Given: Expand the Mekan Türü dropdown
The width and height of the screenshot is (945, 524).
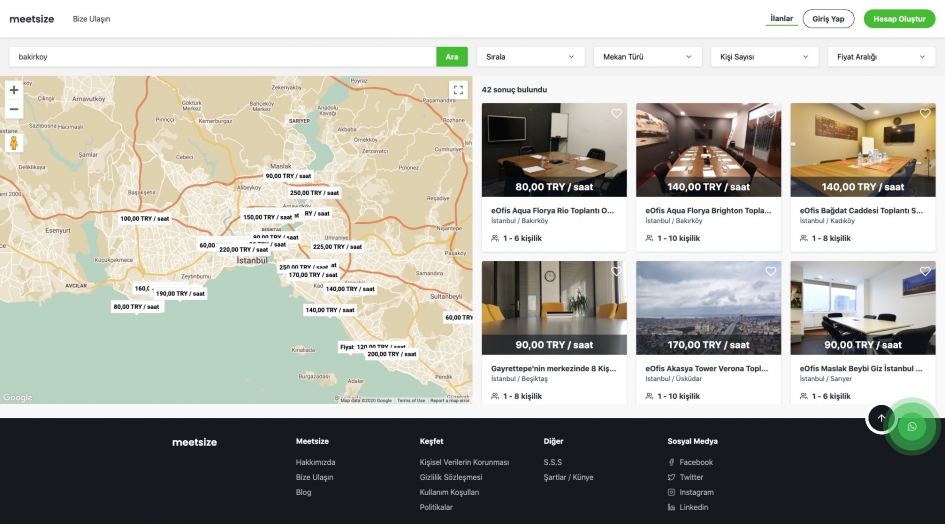Looking at the screenshot, I should click(647, 57).
